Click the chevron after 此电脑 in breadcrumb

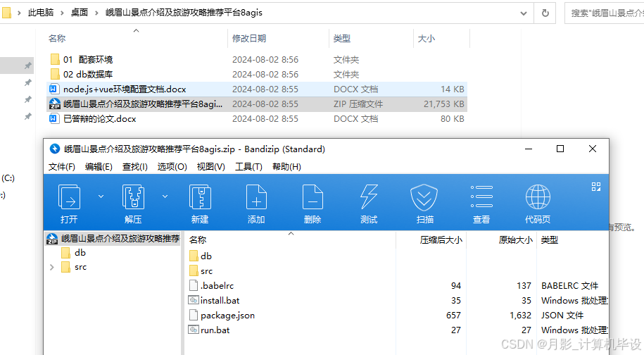(x=62, y=13)
